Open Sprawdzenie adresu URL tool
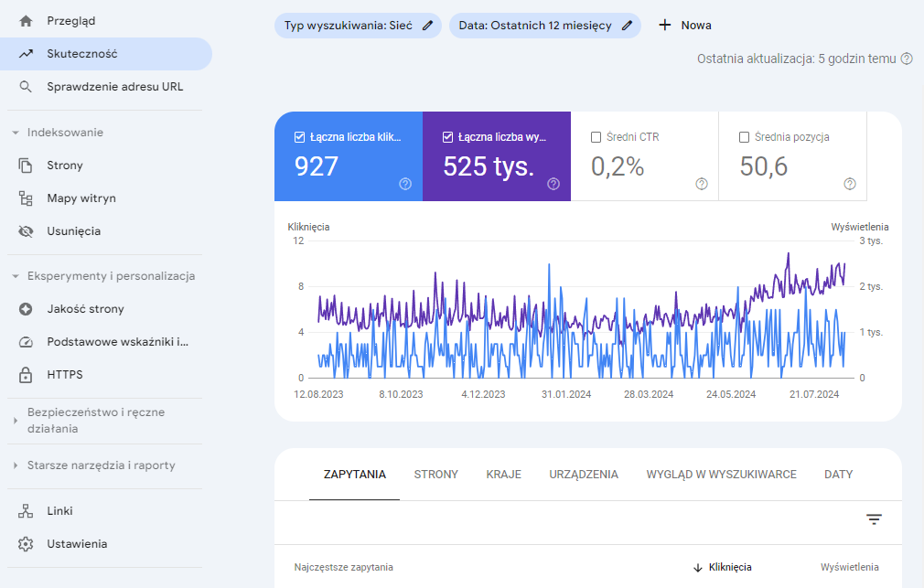Screen dimensions: 924x588 (x=114, y=87)
